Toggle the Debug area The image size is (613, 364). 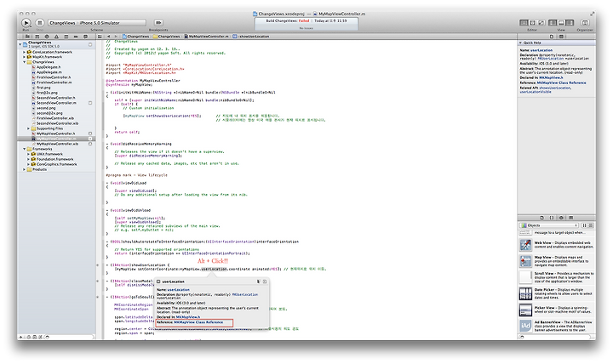point(561,23)
